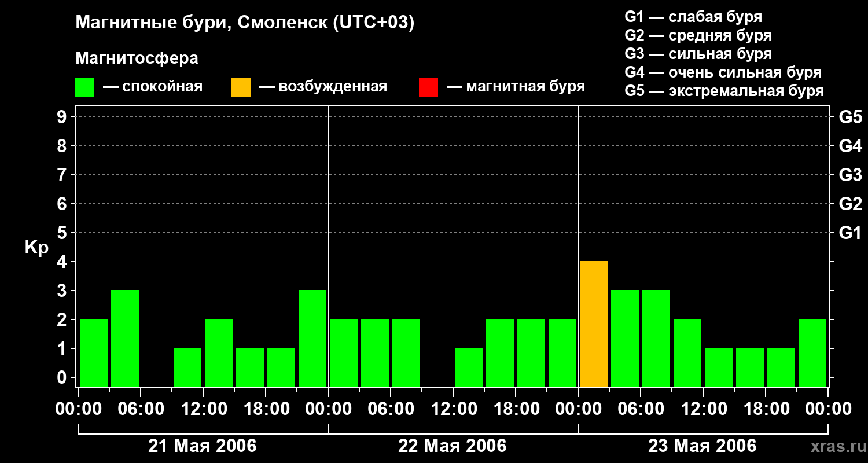Click 'G1 — слабая буря' description
The width and height of the screenshot is (868, 463).
pos(693,17)
